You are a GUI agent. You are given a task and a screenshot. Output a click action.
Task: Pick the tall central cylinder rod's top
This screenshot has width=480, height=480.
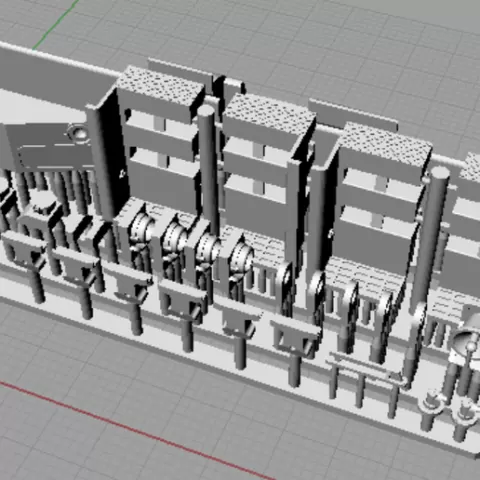(x=207, y=110)
